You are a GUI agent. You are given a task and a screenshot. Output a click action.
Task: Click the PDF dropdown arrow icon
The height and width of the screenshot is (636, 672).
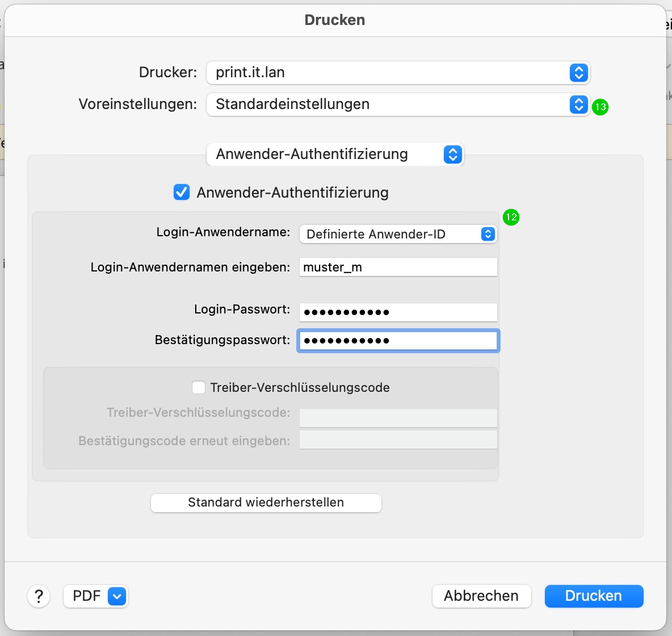pos(117,596)
